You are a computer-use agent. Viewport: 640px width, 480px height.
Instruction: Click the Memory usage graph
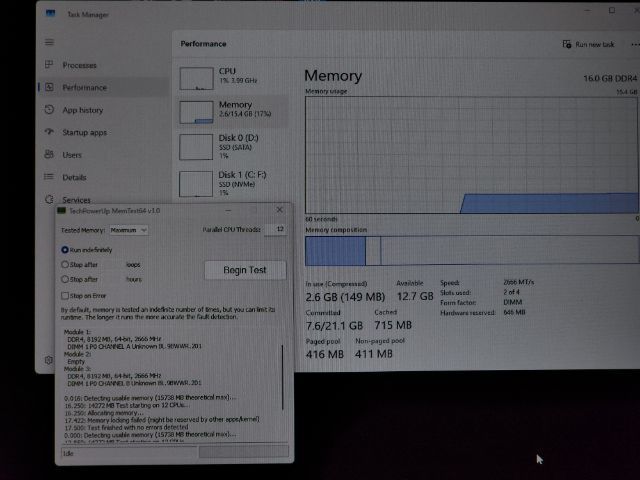471,155
